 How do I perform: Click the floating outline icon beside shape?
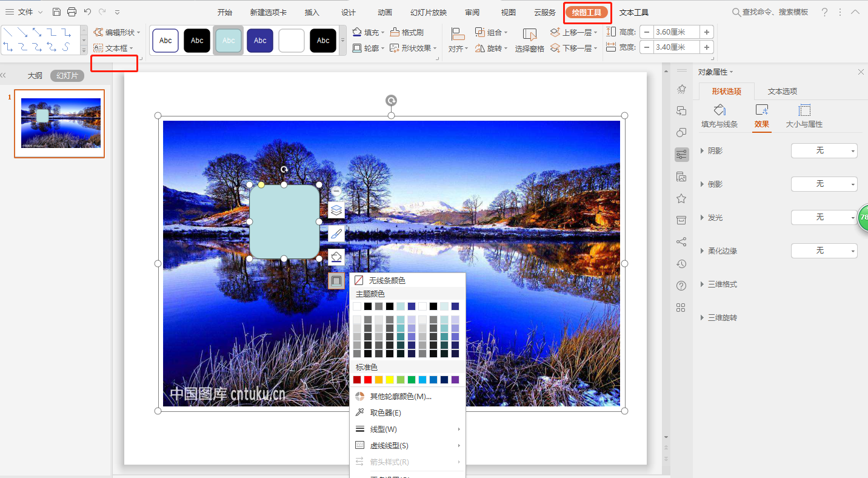[x=336, y=280]
